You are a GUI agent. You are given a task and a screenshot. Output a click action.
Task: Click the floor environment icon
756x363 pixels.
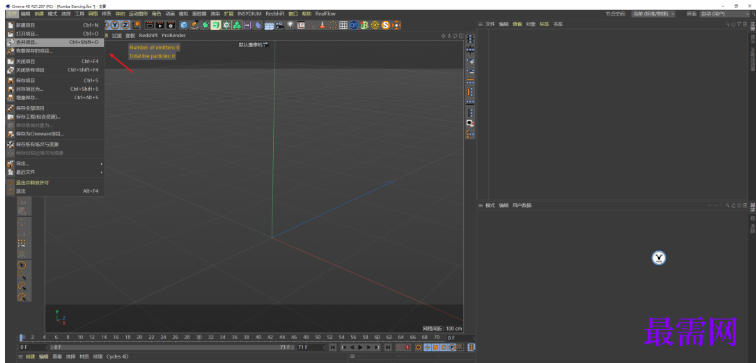click(x=269, y=25)
